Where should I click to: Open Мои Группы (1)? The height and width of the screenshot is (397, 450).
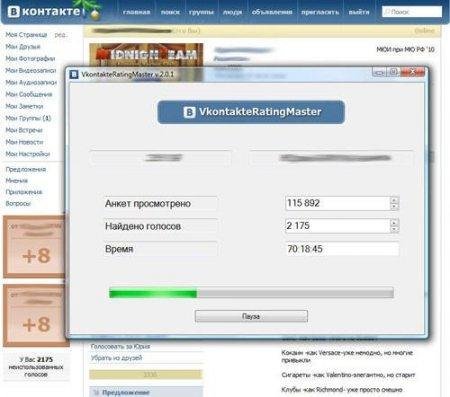[28, 118]
